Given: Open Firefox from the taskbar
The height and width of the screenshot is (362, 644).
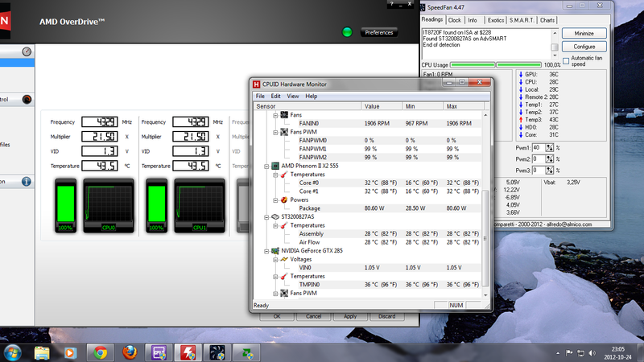Looking at the screenshot, I should [x=130, y=352].
